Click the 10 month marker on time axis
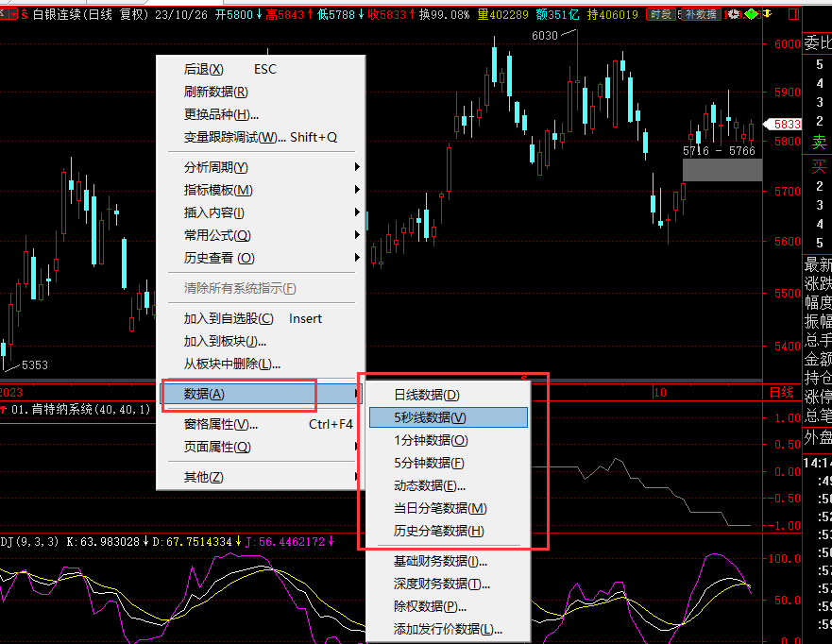 tap(660, 393)
